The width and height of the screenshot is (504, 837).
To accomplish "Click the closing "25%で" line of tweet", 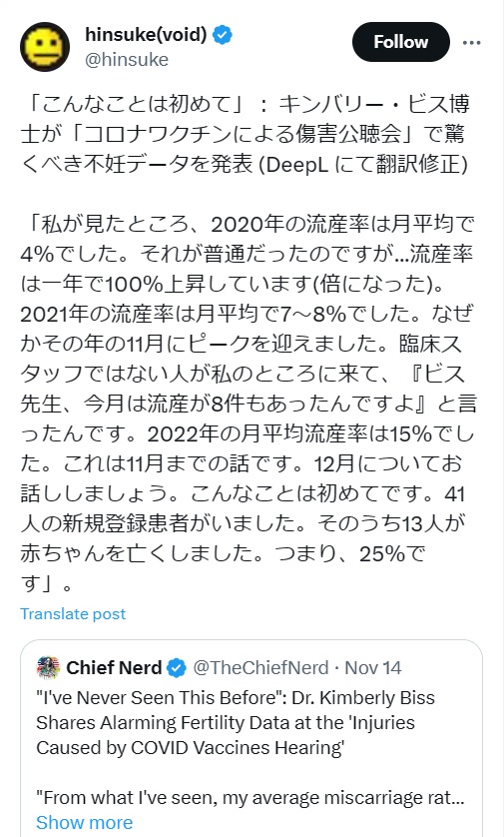I will tap(223, 554).
